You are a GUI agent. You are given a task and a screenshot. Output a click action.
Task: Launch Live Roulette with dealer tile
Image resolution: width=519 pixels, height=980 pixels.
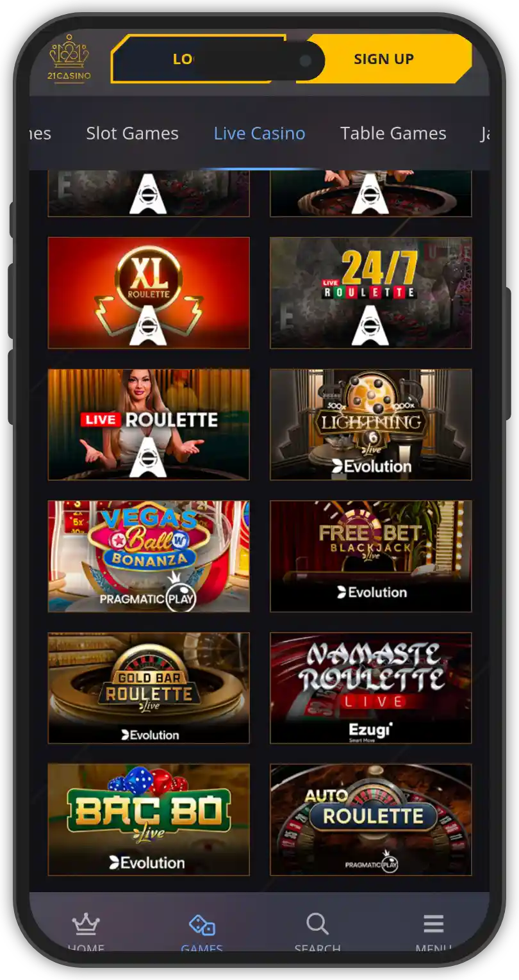[x=149, y=425]
